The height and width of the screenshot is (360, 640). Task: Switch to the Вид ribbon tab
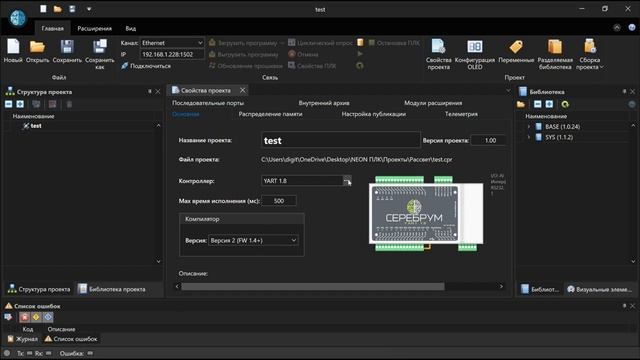pyautogui.click(x=131, y=29)
